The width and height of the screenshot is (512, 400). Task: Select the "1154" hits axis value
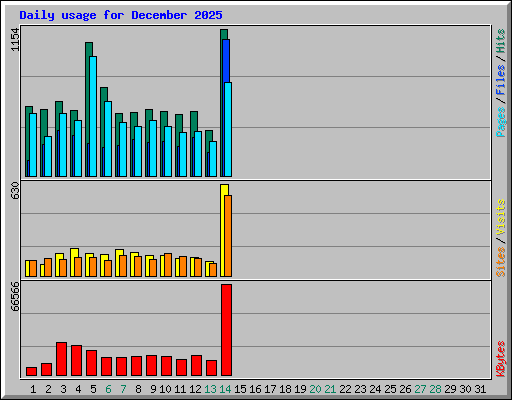point(15,40)
